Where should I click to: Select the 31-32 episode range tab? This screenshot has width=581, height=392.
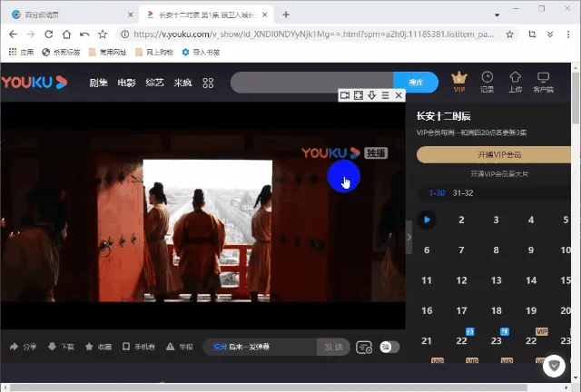pyautogui.click(x=463, y=193)
